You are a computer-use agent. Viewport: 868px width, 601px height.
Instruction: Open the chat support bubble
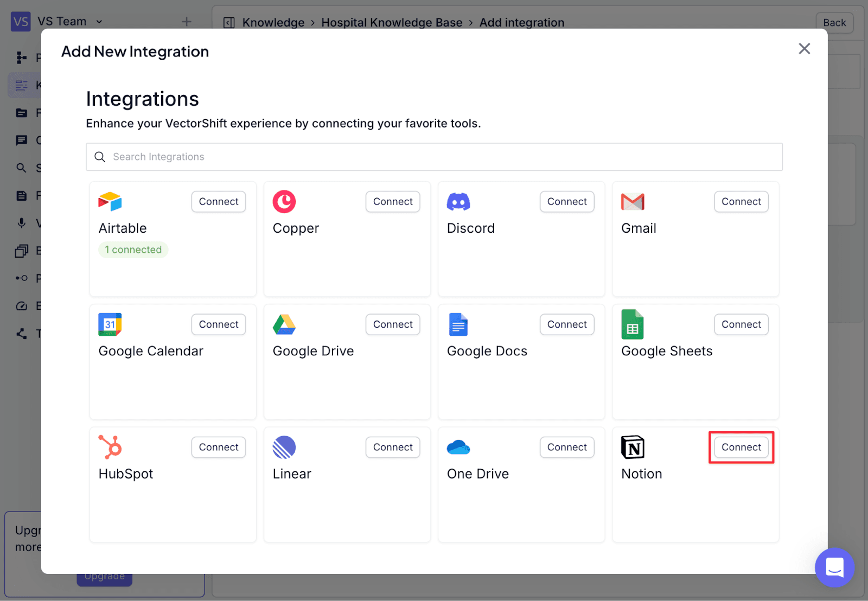[x=834, y=567]
